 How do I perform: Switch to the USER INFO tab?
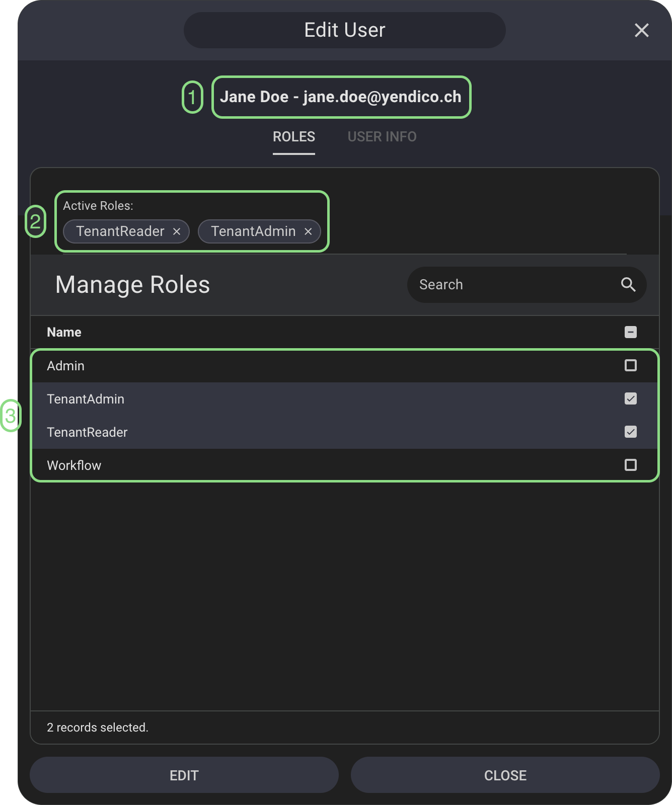coord(382,137)
